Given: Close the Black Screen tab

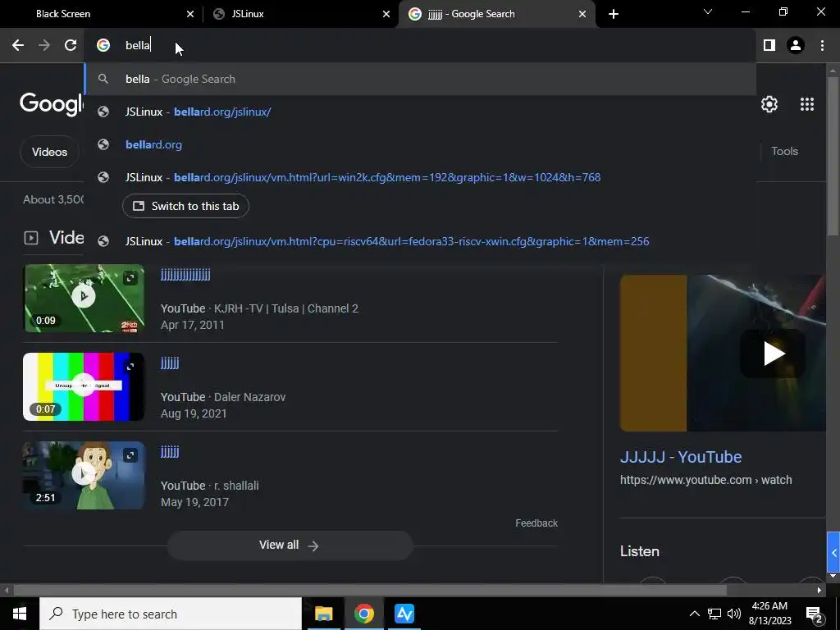Looking at the screenshot, I should coord(190,14).
